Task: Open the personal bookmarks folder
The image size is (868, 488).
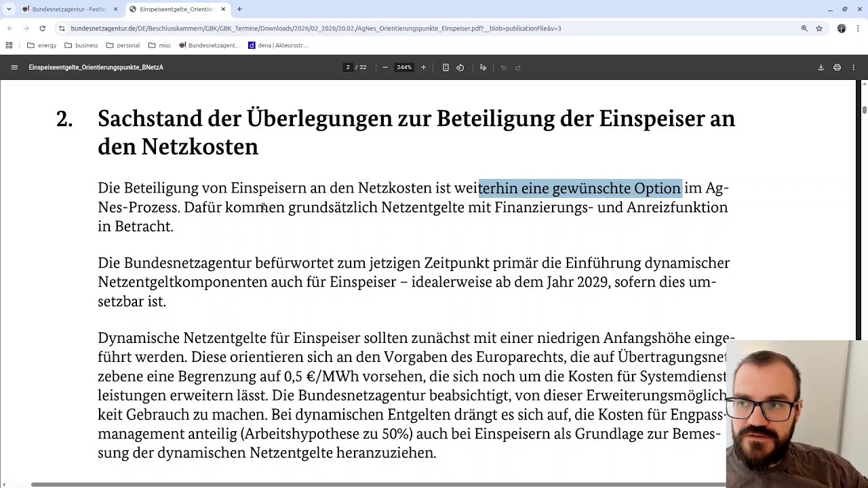Action: pyautogui.click(x=123, y=45)
